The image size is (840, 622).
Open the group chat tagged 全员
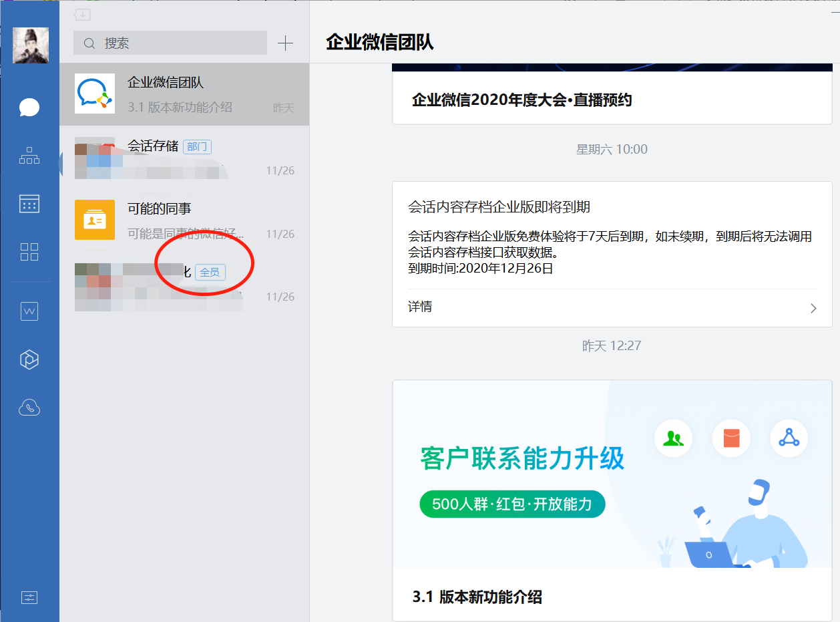pyautogui.click(x=184, y=283)
